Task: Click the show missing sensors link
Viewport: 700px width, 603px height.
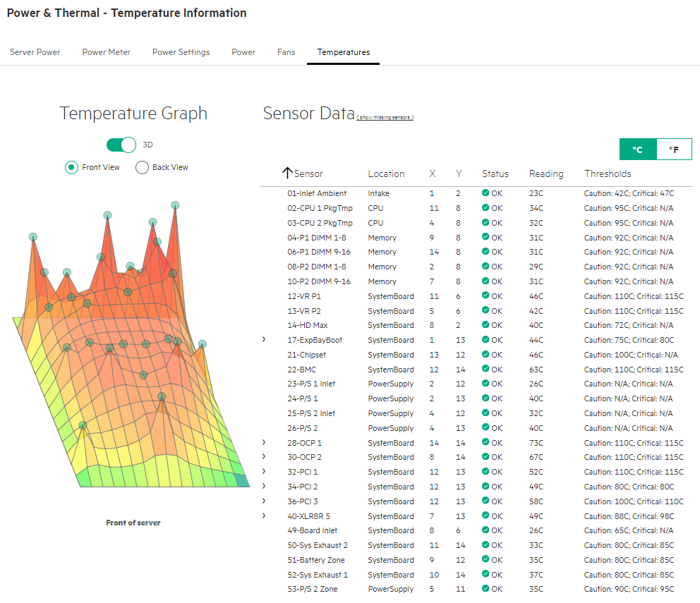Action: pyautogui.click(x=385, y=117)
